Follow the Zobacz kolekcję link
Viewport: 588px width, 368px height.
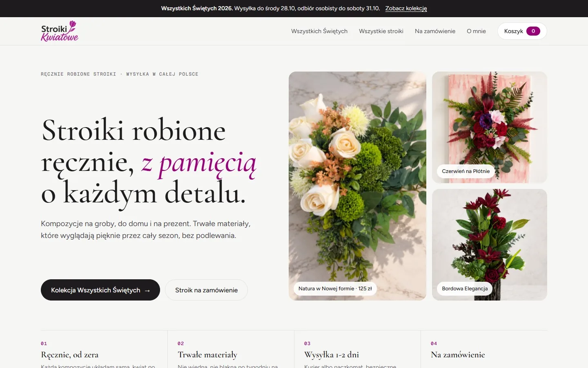coord(406,8)
